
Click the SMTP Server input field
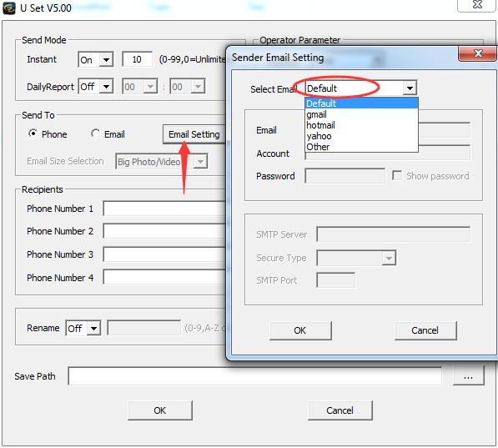393,234
